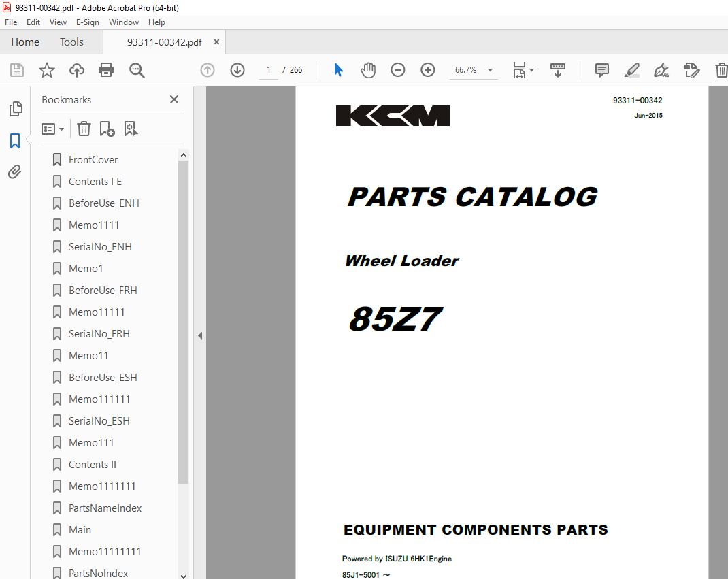This screenshot has width=728, height=579.
Task: Click the upload to cloud icon
Action: [x=77, y=70]
